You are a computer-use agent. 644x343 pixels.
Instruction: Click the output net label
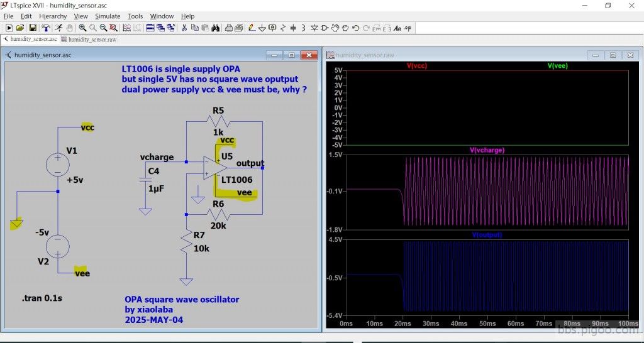pyautogui.click(x=250, y=163)
